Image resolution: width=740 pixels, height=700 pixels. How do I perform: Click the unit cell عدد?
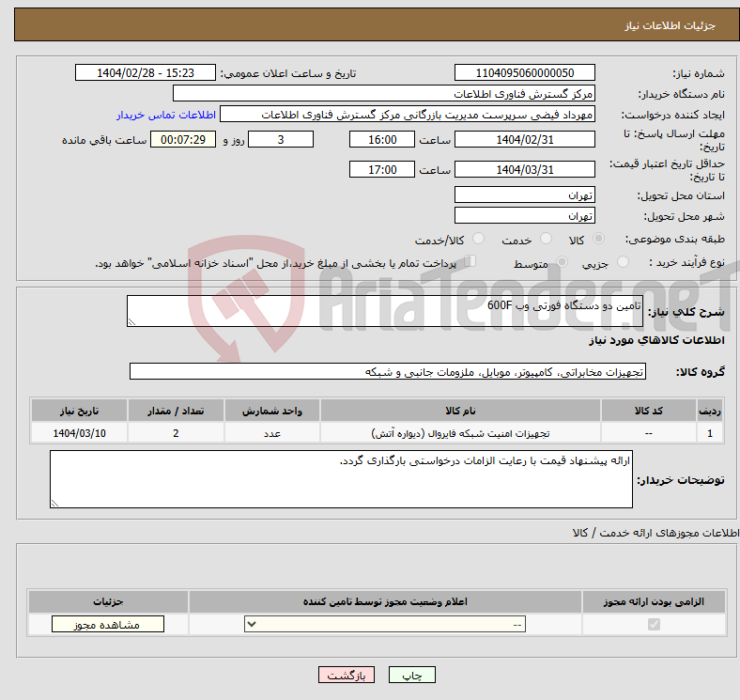(272, 433)
